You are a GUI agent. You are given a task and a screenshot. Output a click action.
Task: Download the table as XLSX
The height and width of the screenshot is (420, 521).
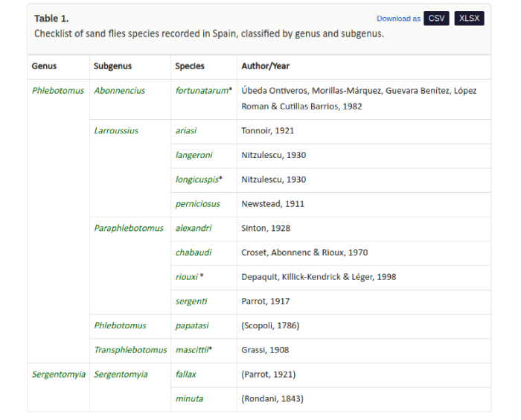point(469,19)
